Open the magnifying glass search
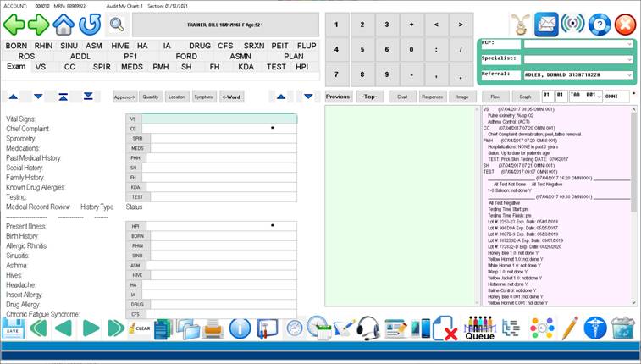Screen dimensions: 641x364 pyautogui.click(x=116, y=25)
